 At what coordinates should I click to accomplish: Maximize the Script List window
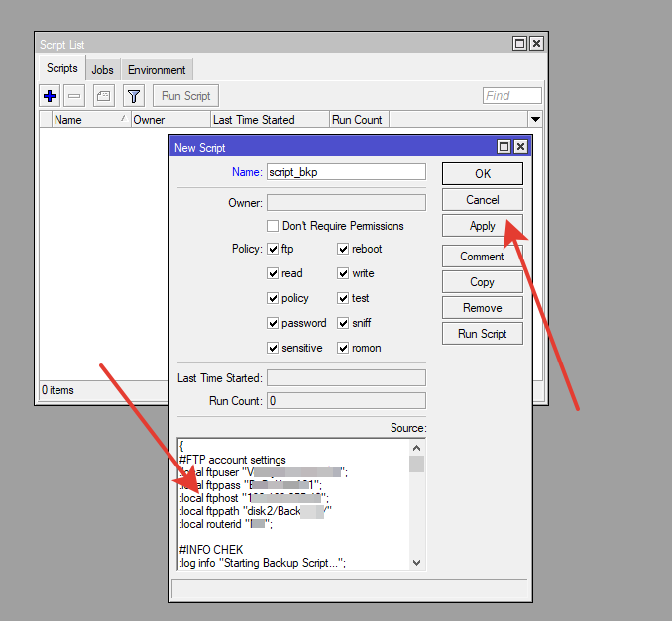coord(520,44)
